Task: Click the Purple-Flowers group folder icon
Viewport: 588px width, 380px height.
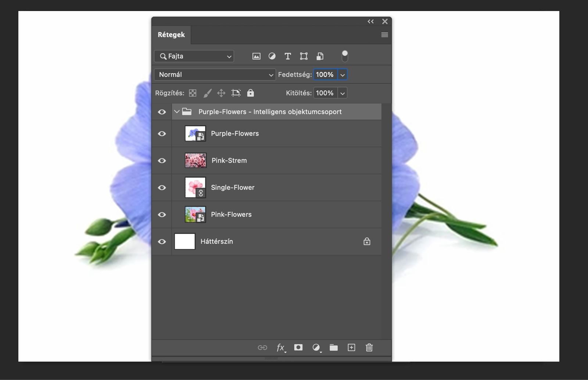Action: tap(187, 111)
